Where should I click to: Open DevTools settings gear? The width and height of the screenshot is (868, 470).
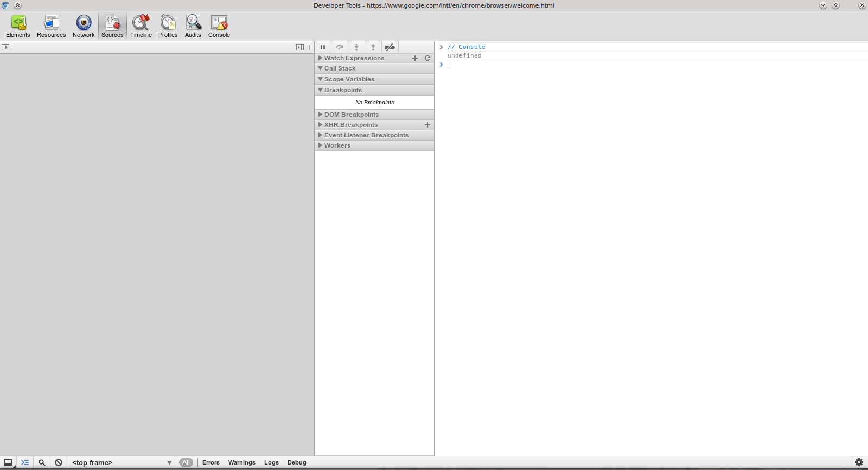(859, 462)
